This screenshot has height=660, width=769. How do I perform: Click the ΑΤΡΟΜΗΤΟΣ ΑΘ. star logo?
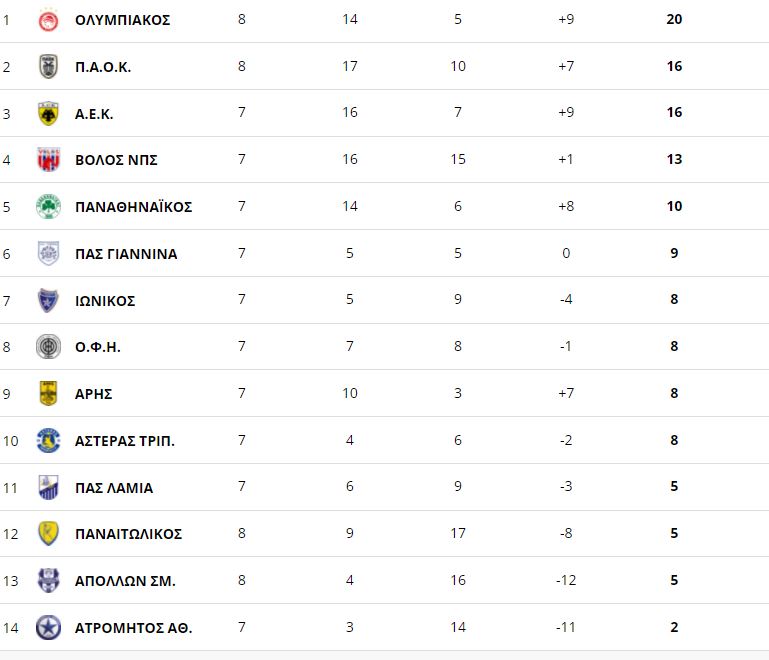point(48,628)
